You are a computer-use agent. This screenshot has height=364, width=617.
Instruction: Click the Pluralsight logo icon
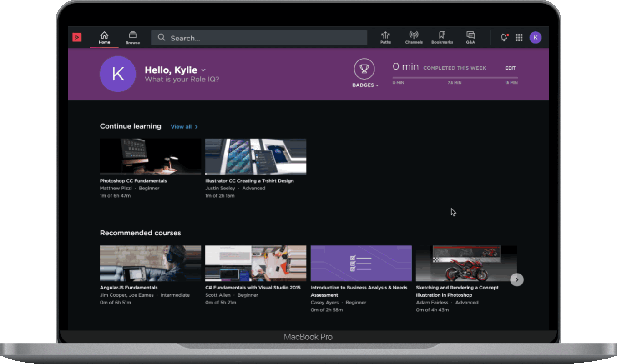(77, 38)
